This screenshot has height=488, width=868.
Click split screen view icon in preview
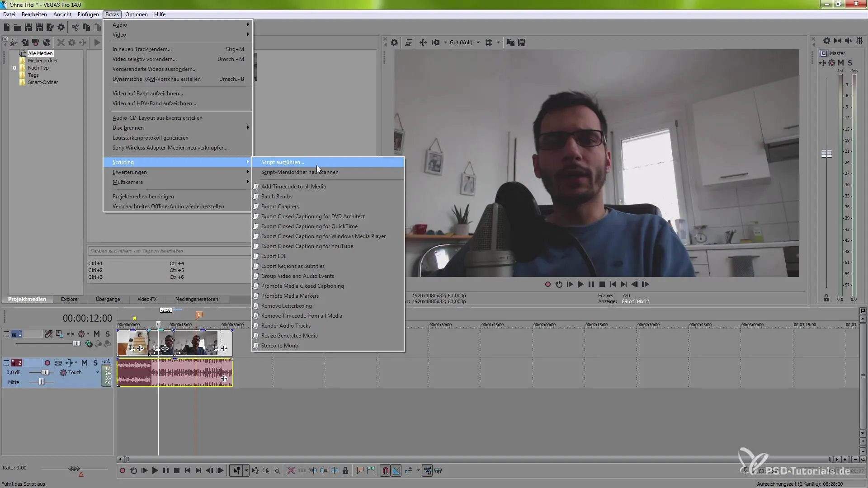pos(436,42)
